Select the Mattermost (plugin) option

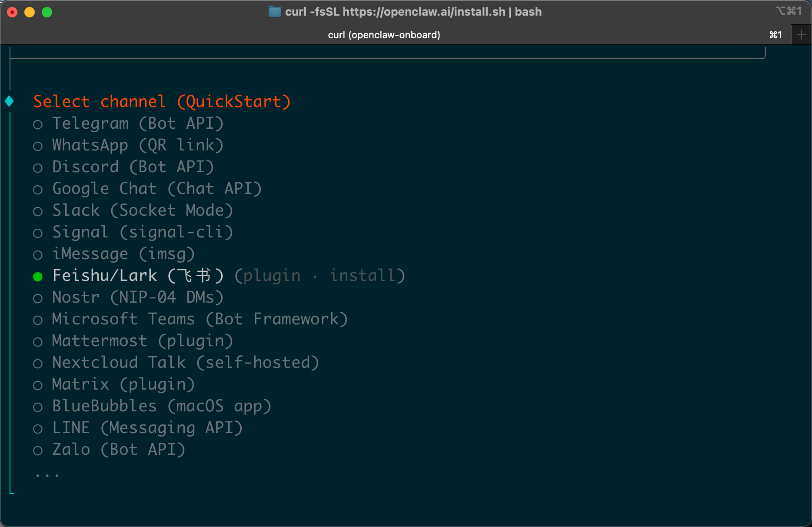(133, 341)
